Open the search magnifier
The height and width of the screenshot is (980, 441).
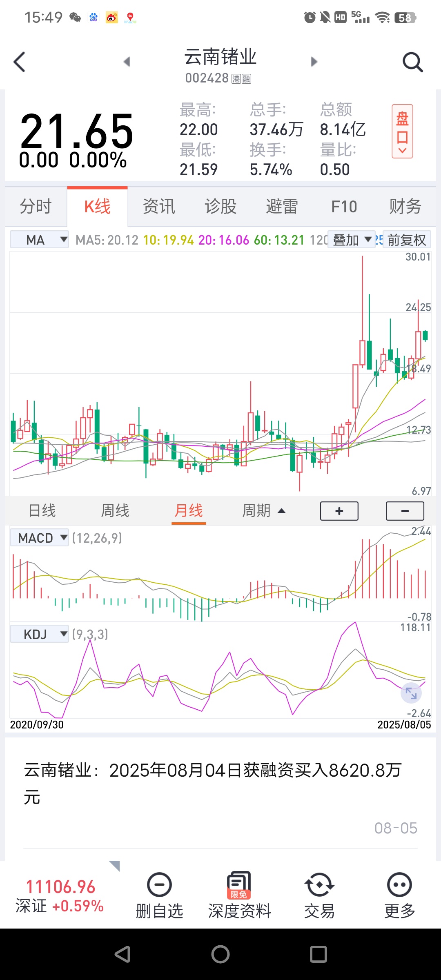pos(412,62)
